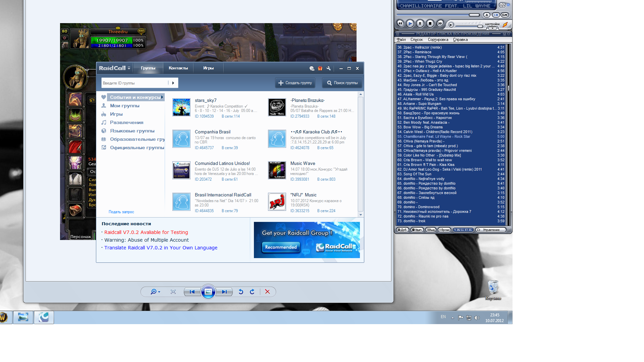Toggle the Winamp mute speaker icon
Viewport: 644px width, 362px height.
(x=451, y=25)
